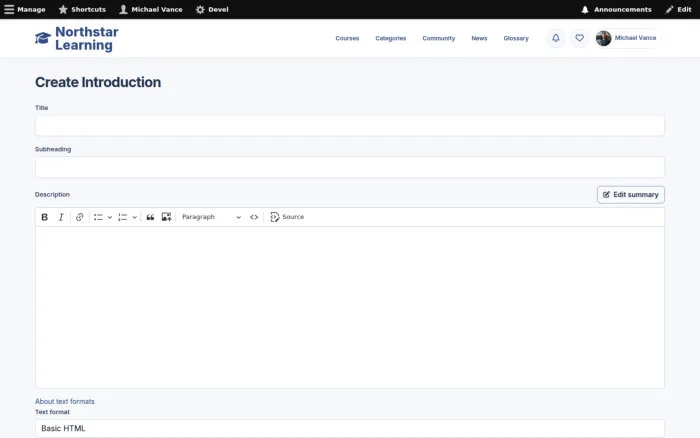
Task: Focus the Subheading input field
Action: point(350,167)
